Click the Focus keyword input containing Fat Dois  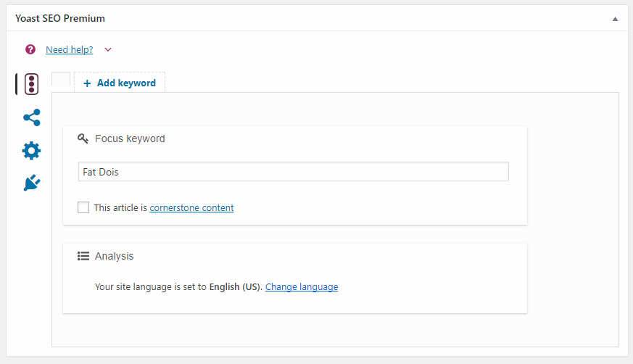(294, 172)
